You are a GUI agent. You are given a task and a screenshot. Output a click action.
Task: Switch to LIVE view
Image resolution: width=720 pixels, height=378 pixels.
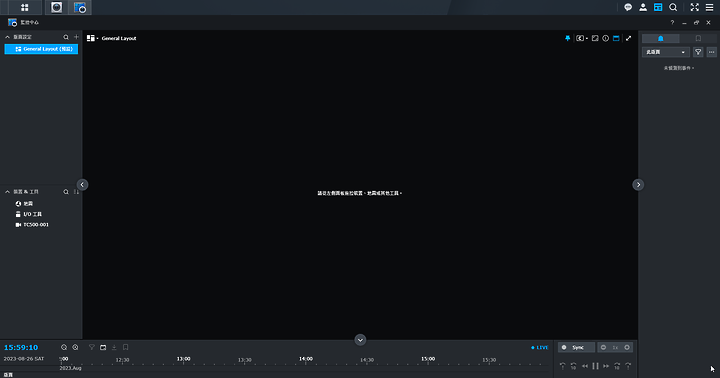[x=540, y=347]
